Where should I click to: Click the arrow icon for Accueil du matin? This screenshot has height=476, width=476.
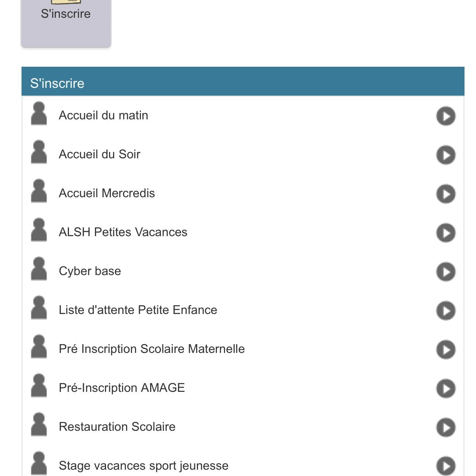pos(446,116)
